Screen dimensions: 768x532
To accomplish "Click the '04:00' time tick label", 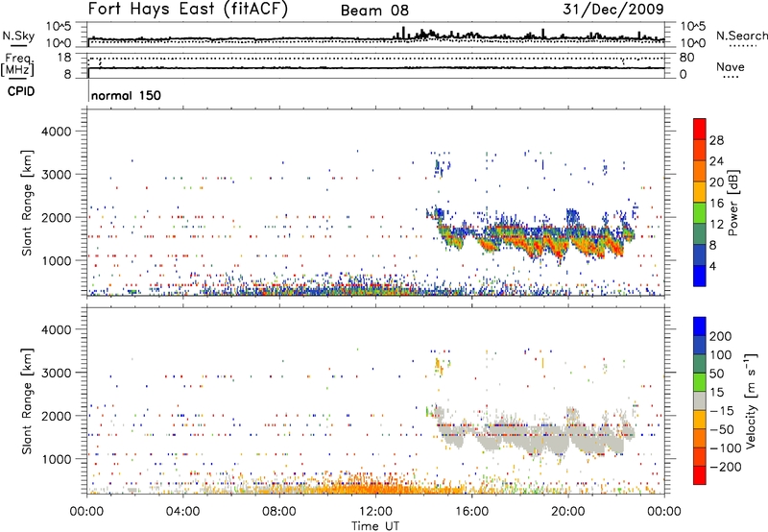I will pos(182,512).
